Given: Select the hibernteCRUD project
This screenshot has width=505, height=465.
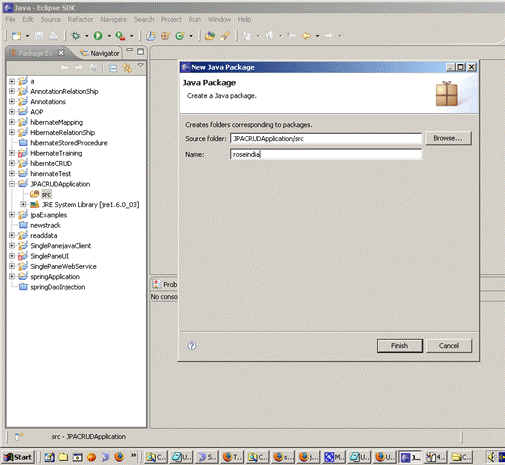Looking at the screenshot, I should 51,163.
